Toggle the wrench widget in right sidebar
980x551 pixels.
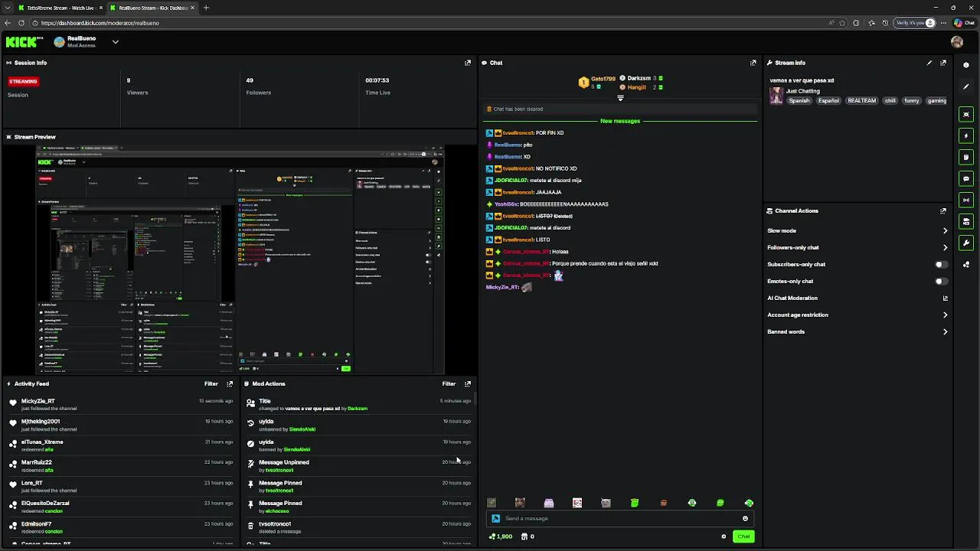(x=966, y=243)
